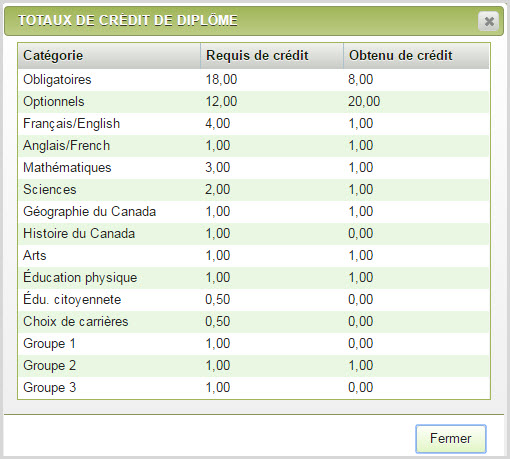Click the Fermer button

(451, 439)
